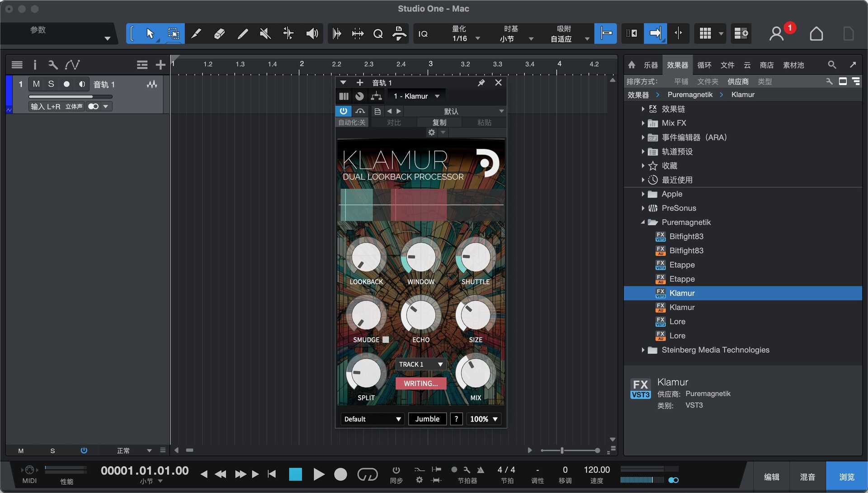Open user account icon with notification
Screen dimensions: 868x493
pos(777,33)
